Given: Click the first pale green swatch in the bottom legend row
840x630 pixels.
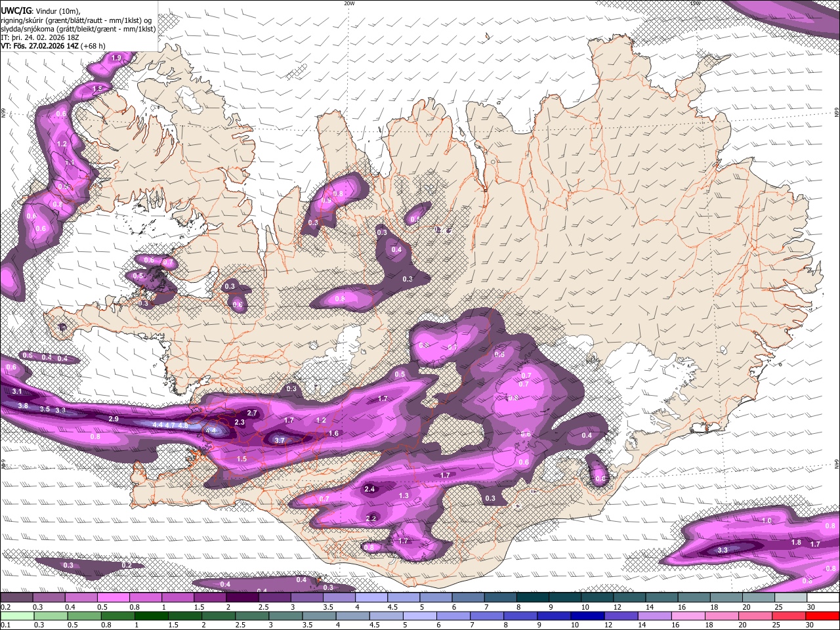Looking at the screenshot, I should 16,616.
